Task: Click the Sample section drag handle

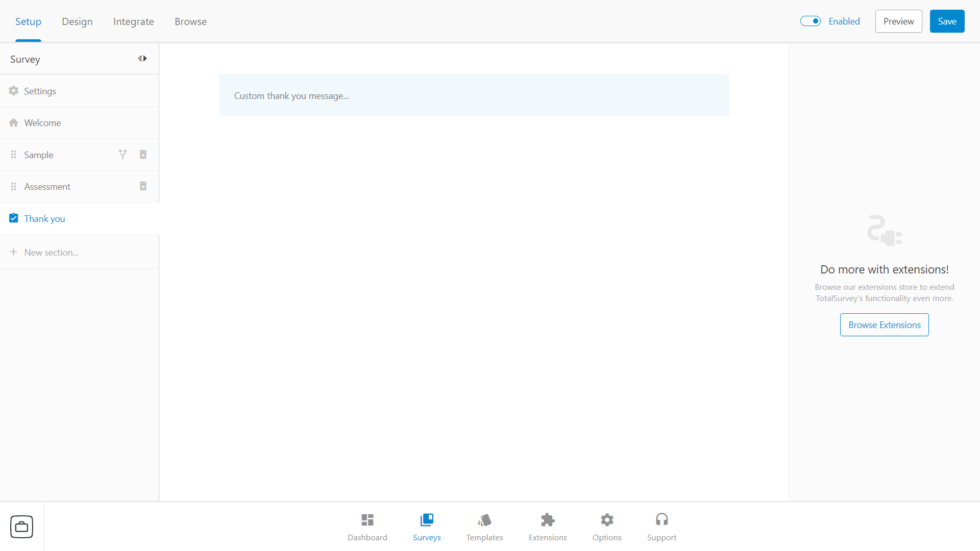Action: click(14, 155)
